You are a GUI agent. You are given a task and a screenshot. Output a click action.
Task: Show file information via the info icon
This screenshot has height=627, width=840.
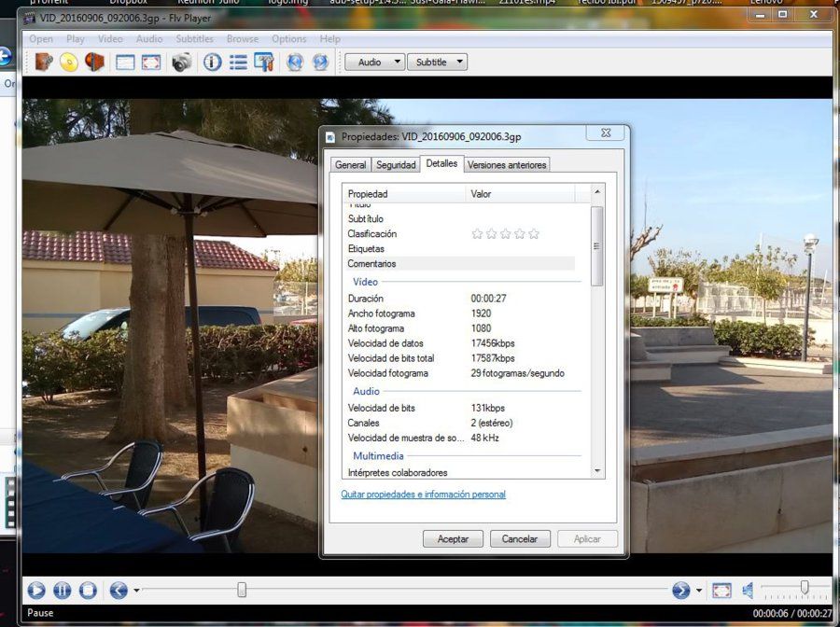pos(212,63)
